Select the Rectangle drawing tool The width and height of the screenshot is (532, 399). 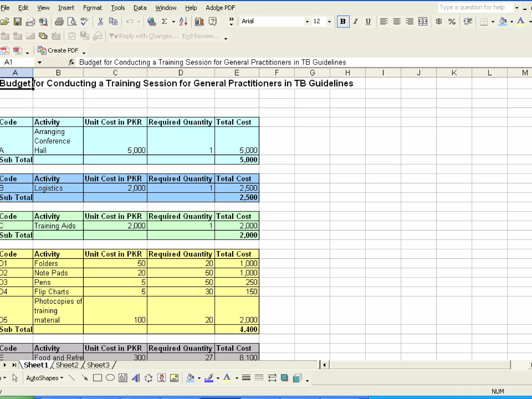pyautogui.click(x=97, y=378)
